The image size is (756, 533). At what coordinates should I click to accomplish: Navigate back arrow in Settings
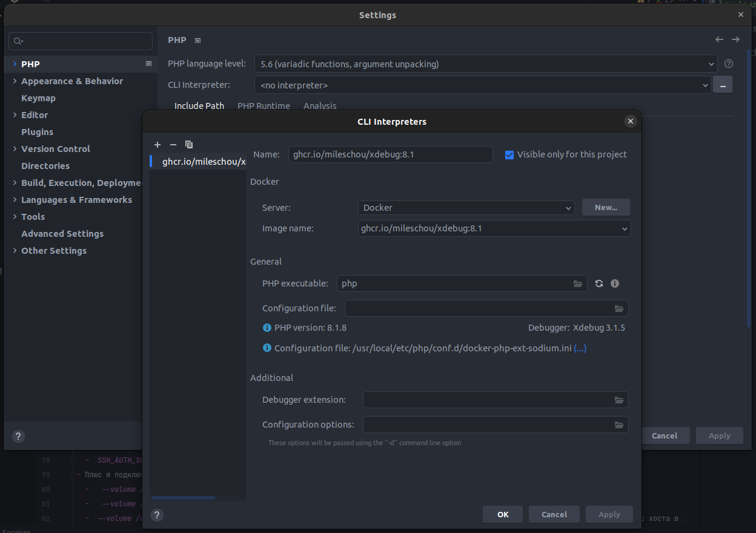(719, 39)
